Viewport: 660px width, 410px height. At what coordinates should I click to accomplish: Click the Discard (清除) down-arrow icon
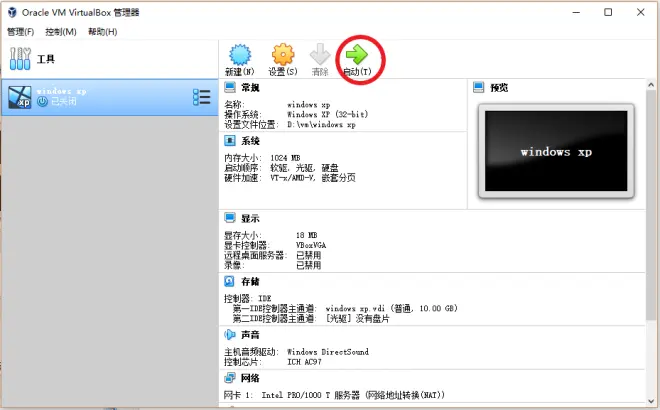(320, 54)
